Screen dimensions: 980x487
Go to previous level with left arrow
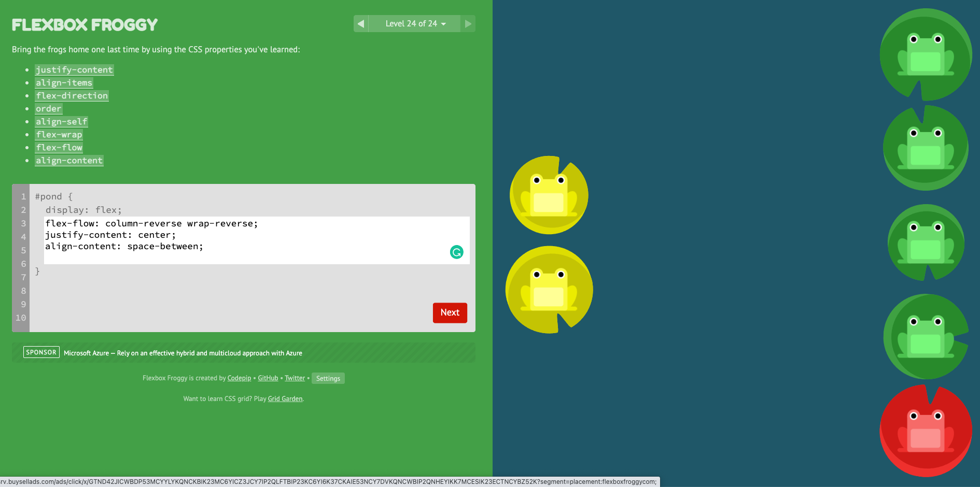pos(361,24)
